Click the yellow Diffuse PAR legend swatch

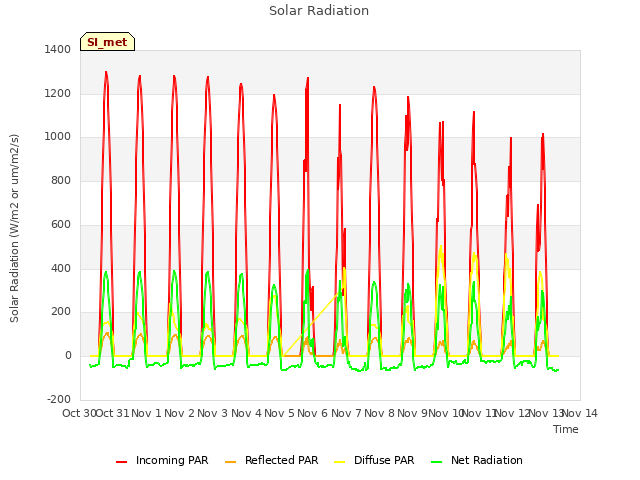coord(339,462)
